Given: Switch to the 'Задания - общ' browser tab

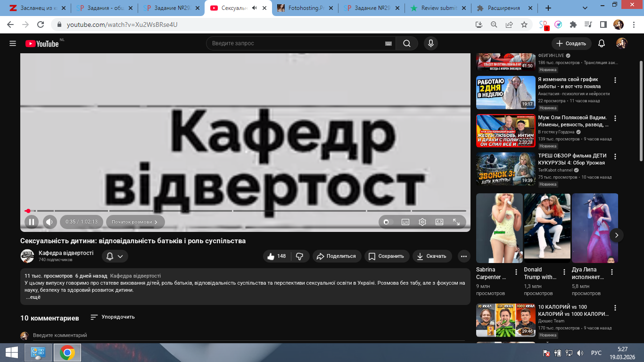Looking at the screenshot, I should coord(103,8).
